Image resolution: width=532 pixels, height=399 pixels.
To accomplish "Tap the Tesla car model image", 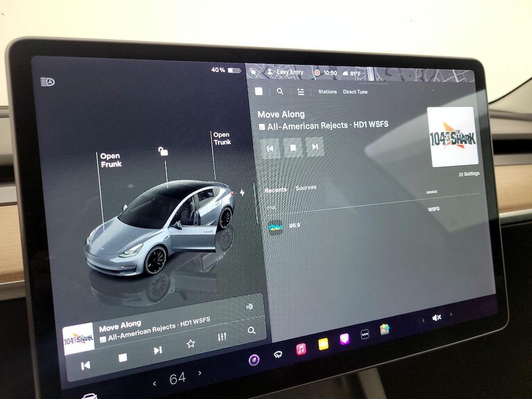I will click(159, 228).
